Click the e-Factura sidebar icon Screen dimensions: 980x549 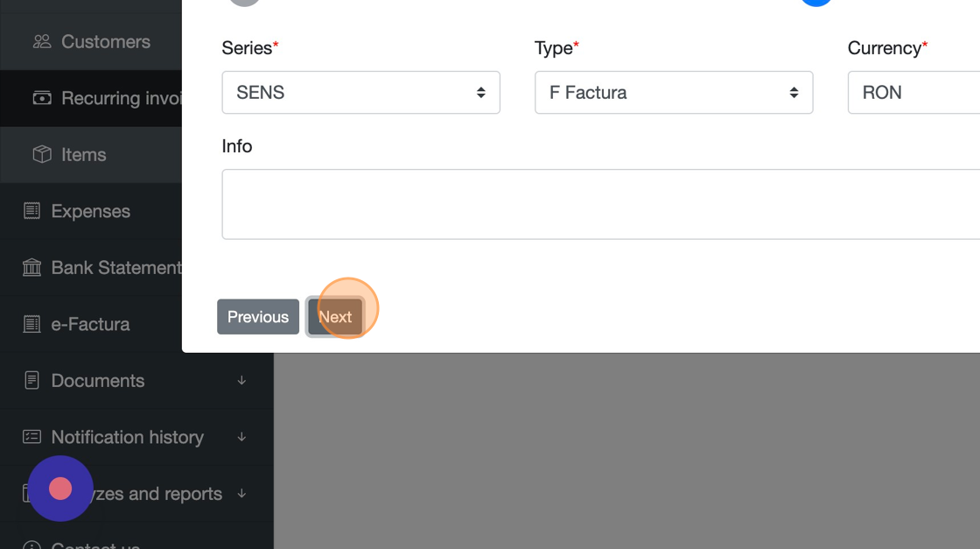31,324
